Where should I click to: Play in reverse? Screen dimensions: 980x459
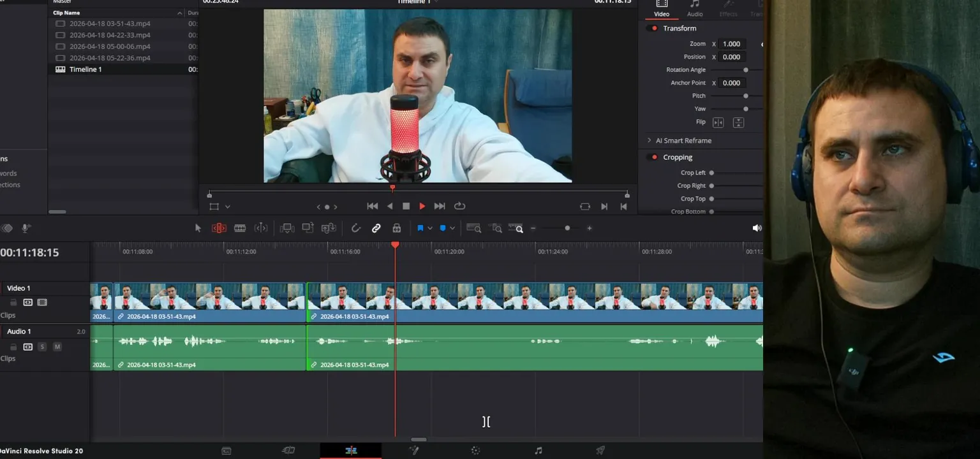390,206
